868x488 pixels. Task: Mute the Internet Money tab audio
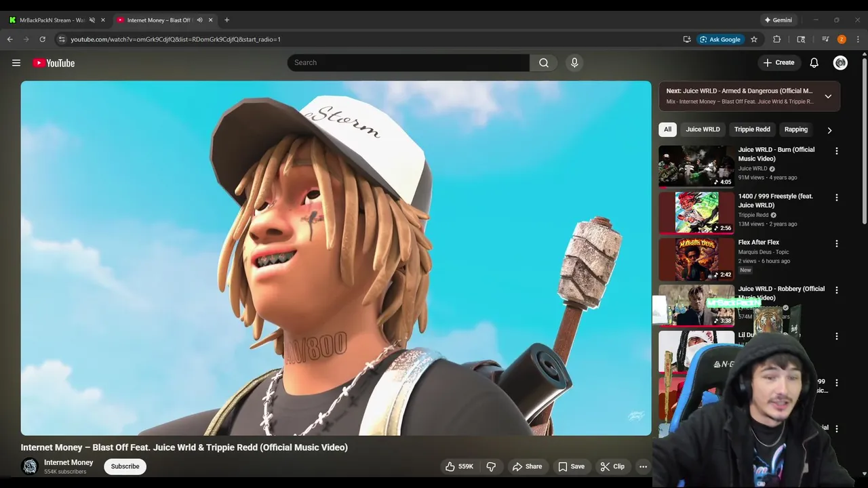pos(199,20)
